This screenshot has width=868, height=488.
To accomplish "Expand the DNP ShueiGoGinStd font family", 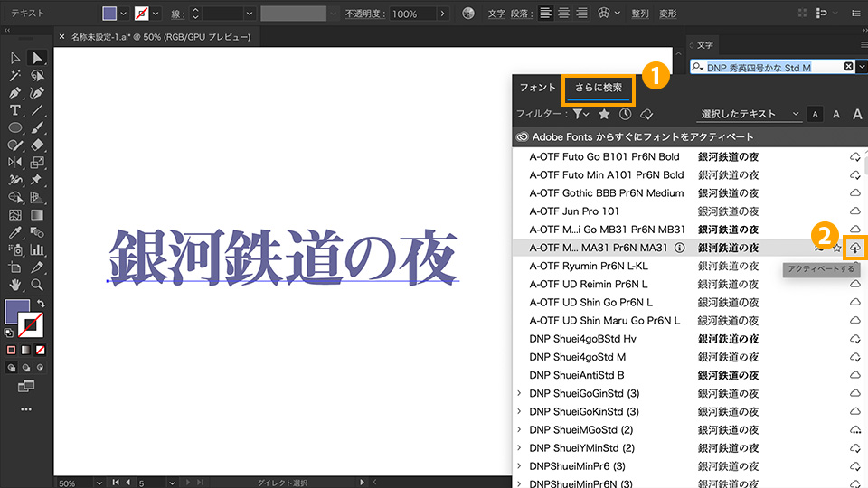I will pyautogui.click(x=519, y=393).
